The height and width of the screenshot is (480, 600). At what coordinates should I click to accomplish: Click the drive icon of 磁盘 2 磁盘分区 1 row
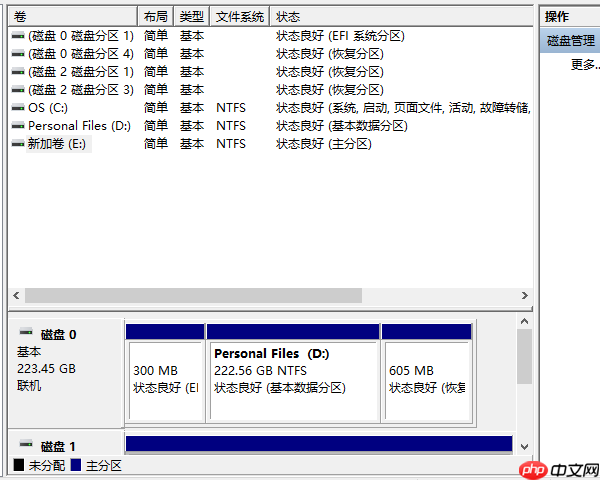coord(18,72)
